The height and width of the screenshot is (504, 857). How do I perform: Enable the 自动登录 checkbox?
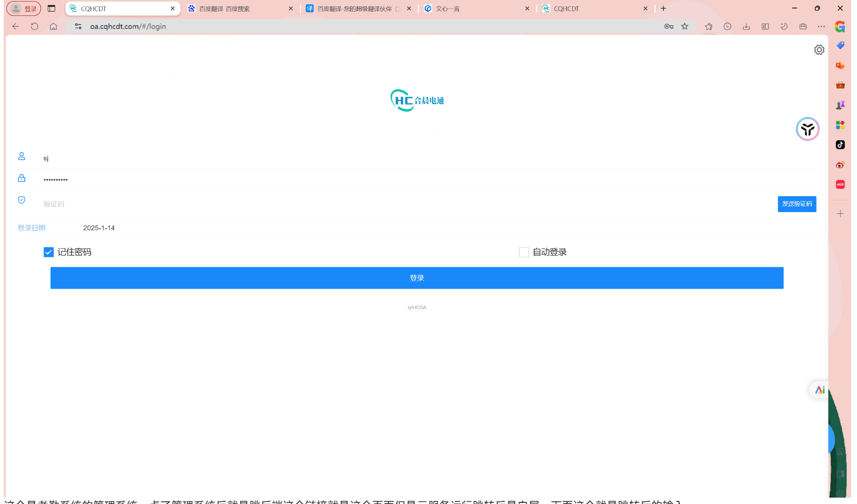[524, 252]
